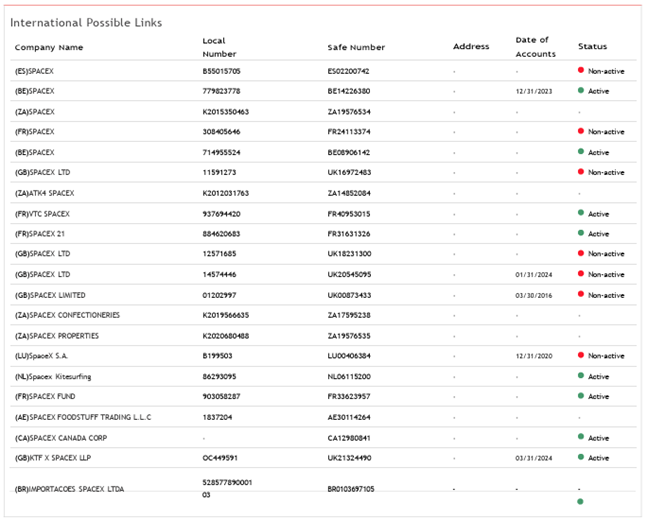Click local number 12571685
The image size is (648, 521).
(x=219, y=254)
